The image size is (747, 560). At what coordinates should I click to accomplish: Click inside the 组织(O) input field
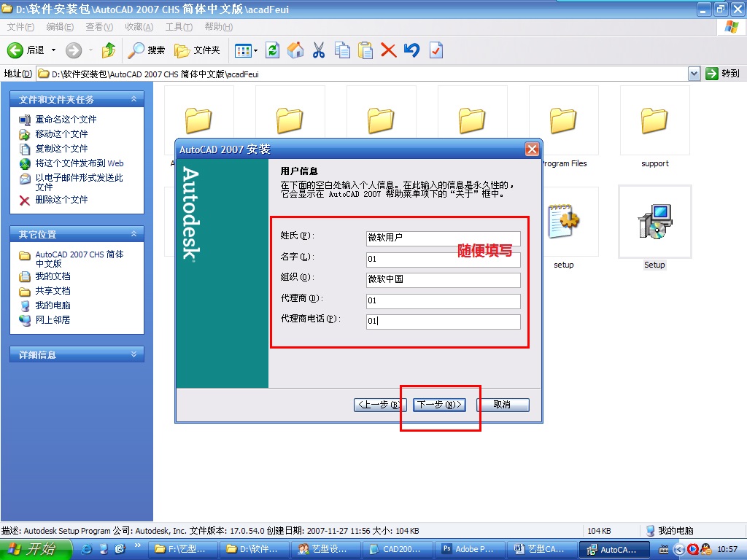(443, 280)
